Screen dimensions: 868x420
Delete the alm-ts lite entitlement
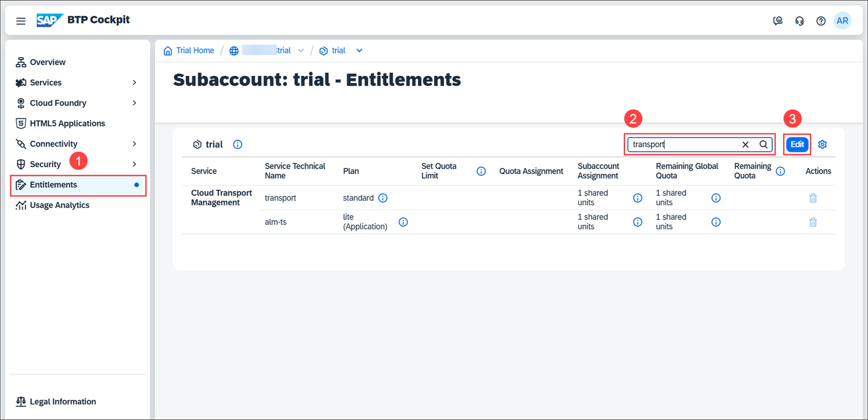point(813,222)
